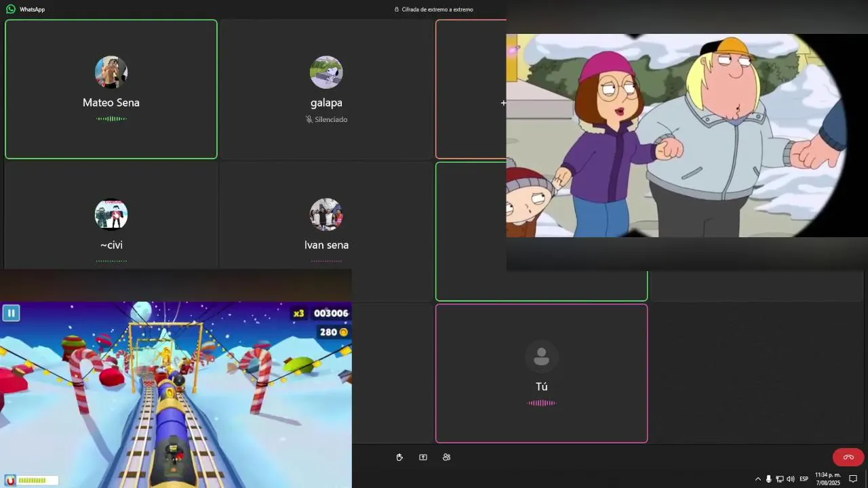Click the Family Guy video overlay

point(687,136)
